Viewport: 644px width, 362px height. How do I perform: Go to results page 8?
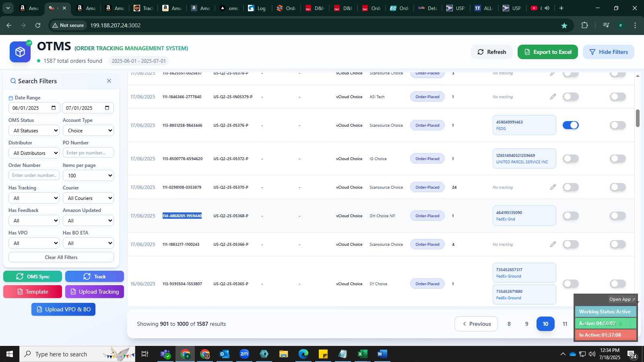[509, 324]
